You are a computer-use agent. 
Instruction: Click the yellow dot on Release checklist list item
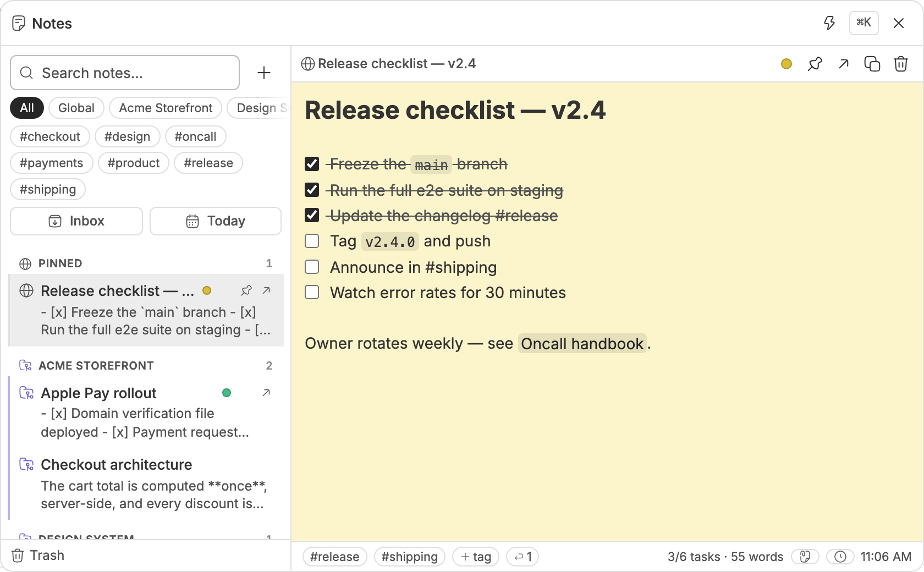(207, 290)
